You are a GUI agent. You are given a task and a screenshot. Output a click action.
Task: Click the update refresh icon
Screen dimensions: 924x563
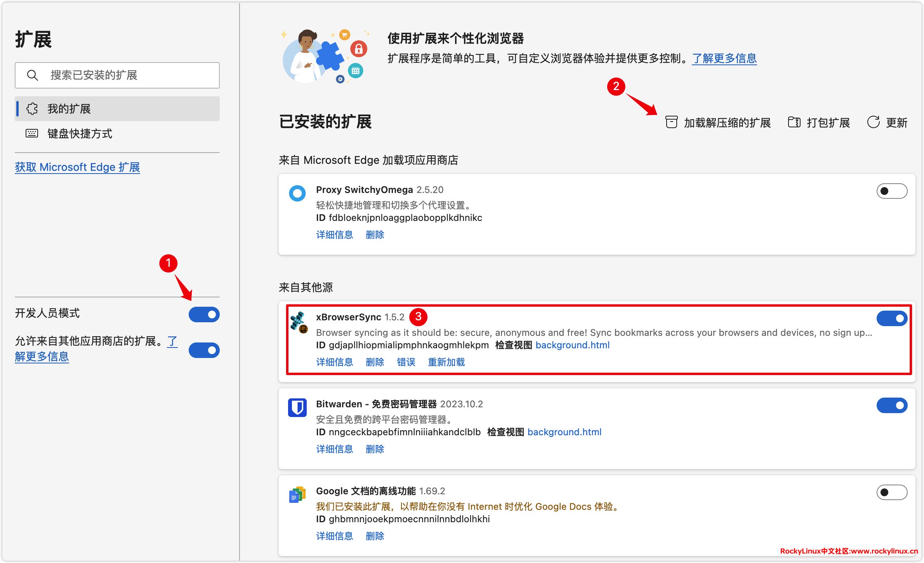(873, 122)
